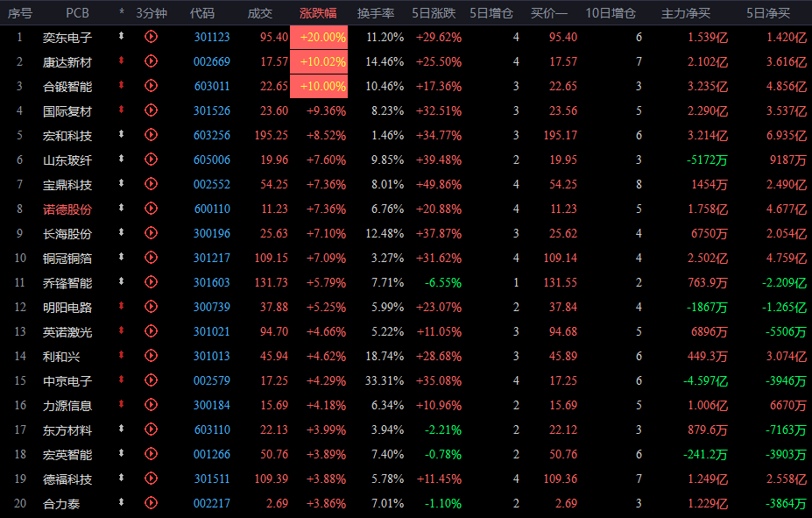
Task: Open stock code 301123
Action: click(x=212, y=38)
